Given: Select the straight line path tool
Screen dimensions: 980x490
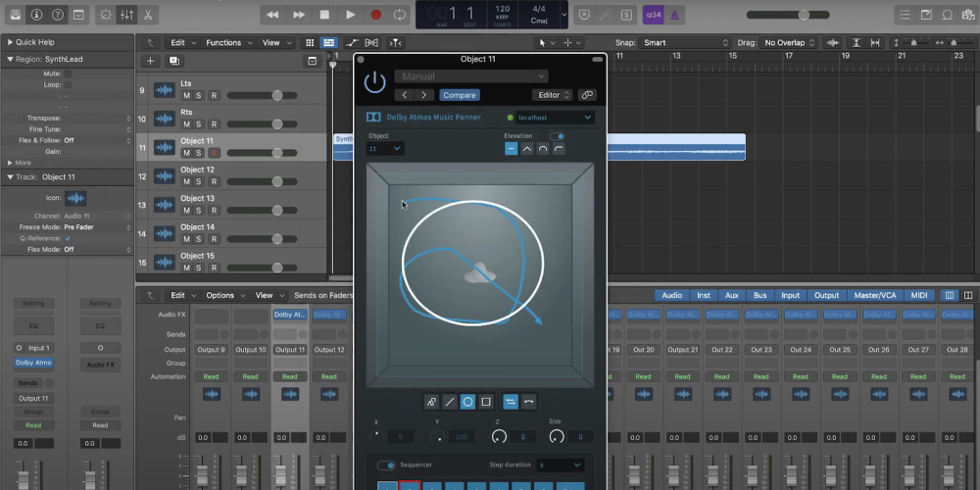Looking at the screenshot, I should point(450,402).
